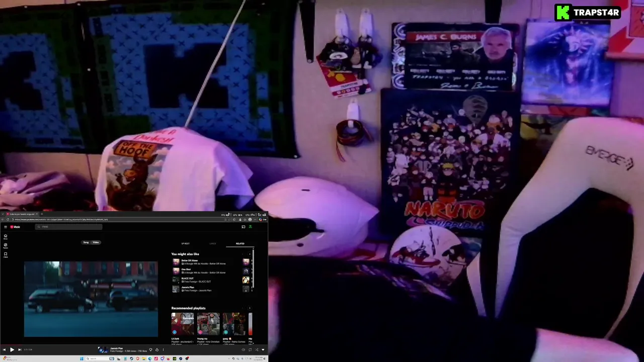Open the Lyrics tab
The height and width of the screenshot is (362, 644).
click(213, 243)
